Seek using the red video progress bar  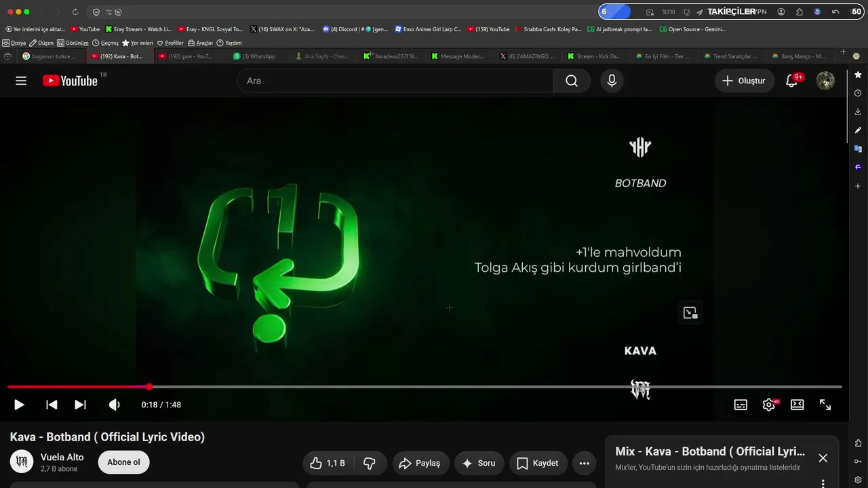pos(425,387)
